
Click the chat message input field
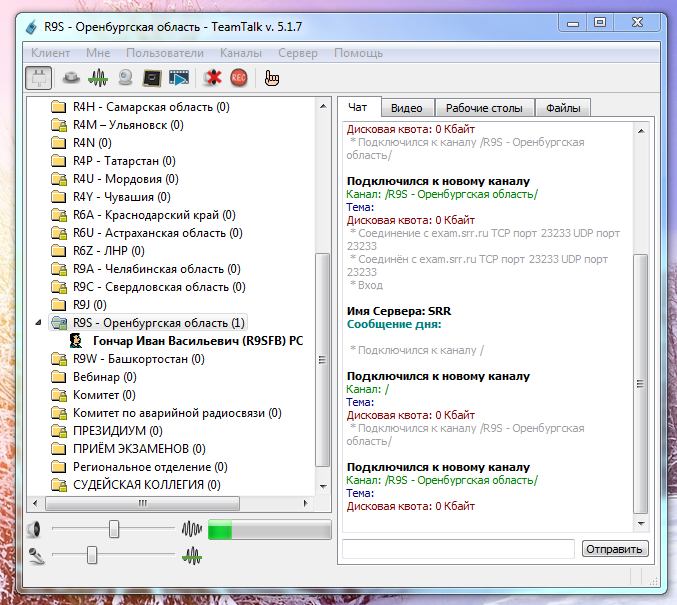458,548
